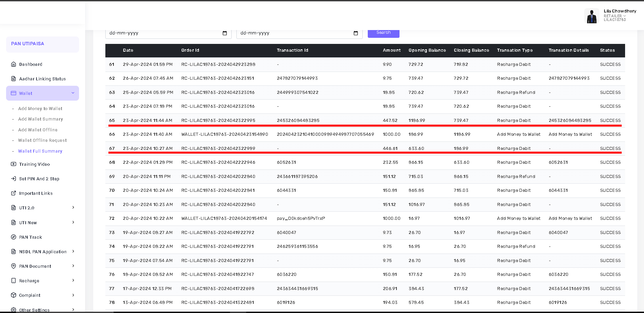Open calendar picker on first date field
The image size is (644, 313).
point(225,33)
